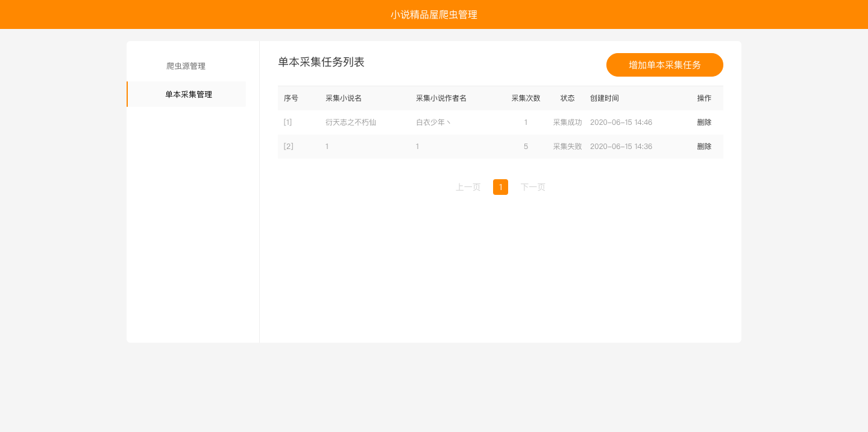The width and height of the screenshot is (868, 432).
Task: Click the 增加单本采集任务 button
Action: click(664, 65)
